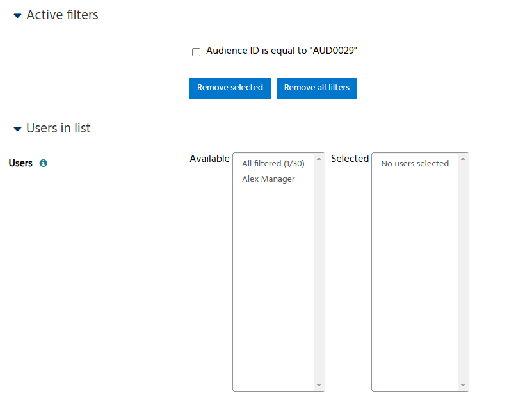Screen dimensions: 532x405
Task: Click 'No users selected' in the Selected list
Action: click(x=414, y=164)
